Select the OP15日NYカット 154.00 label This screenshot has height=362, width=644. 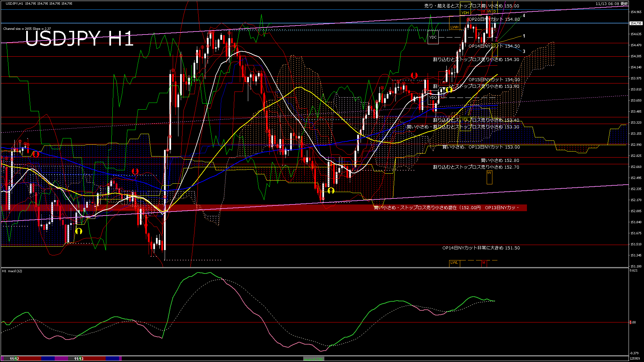(494, 80)
